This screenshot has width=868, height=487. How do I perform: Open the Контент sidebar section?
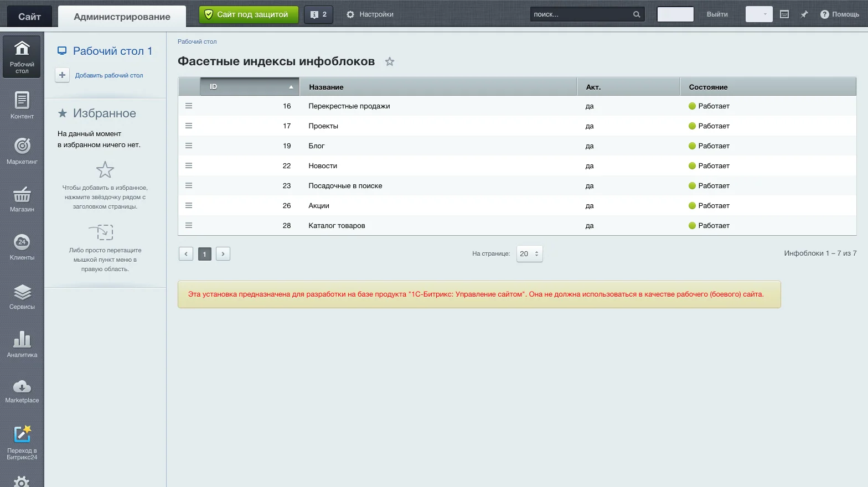tap(22, 106)
